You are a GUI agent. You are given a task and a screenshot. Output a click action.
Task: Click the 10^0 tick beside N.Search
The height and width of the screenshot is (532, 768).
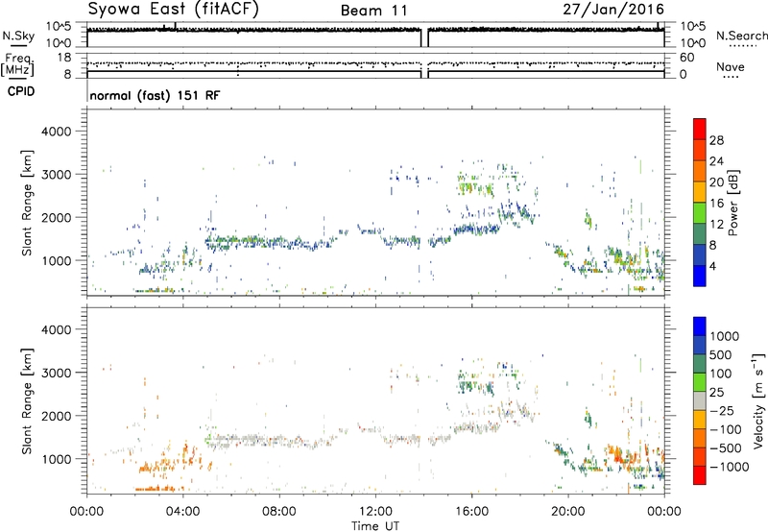(x=692, y=43)
